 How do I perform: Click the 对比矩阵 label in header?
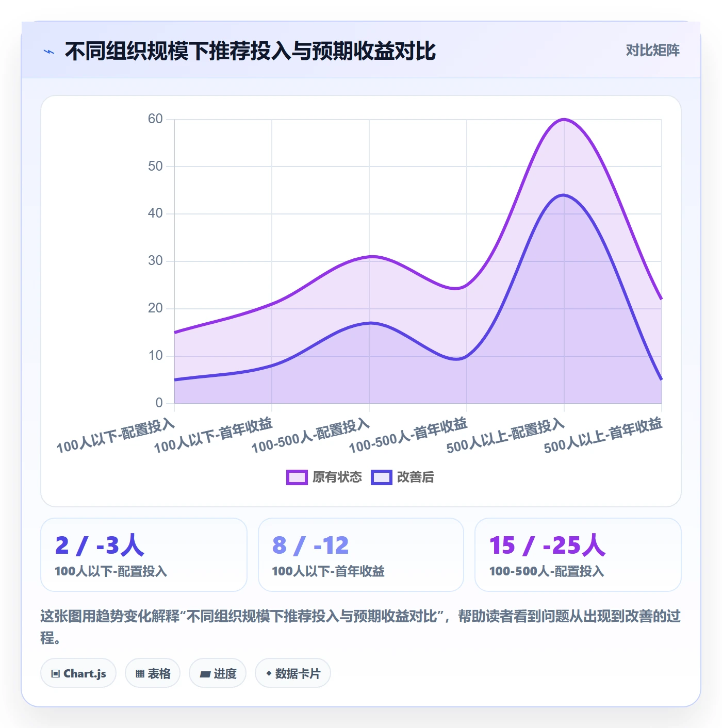point(652,51)
